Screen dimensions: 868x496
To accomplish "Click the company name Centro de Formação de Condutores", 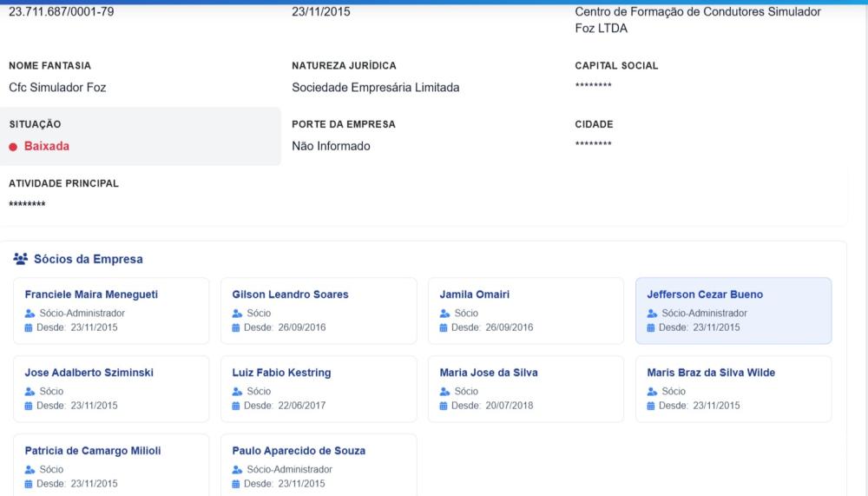I will tap(698, 20).
